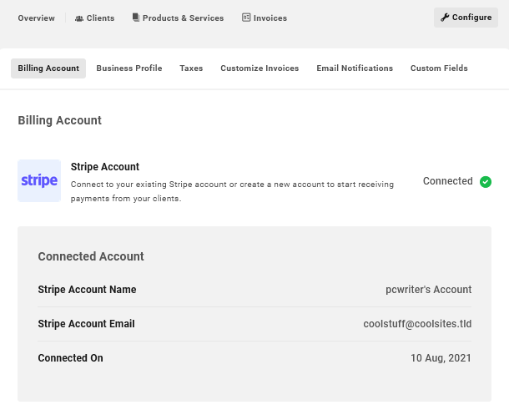Screen dimensions: 509x420
Task: Click the Stripe connect description text
Action: click(232, 191)
